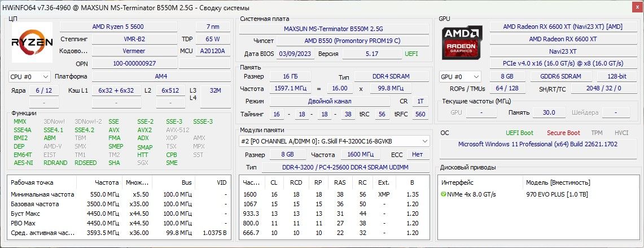The height and width of the screenshot is (248, 644).
Task: Click the AMD Radeon Graphics logo
Action: click(x=462, y=43)
